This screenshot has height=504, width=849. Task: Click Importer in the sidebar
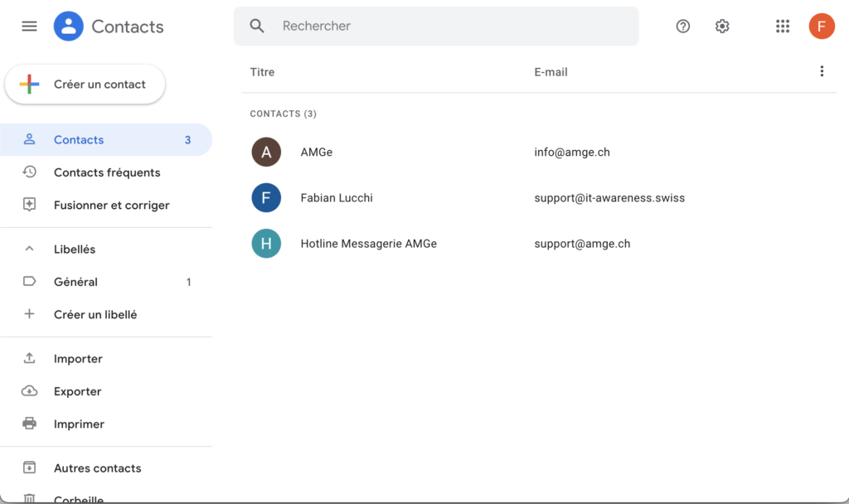[78, 359]
